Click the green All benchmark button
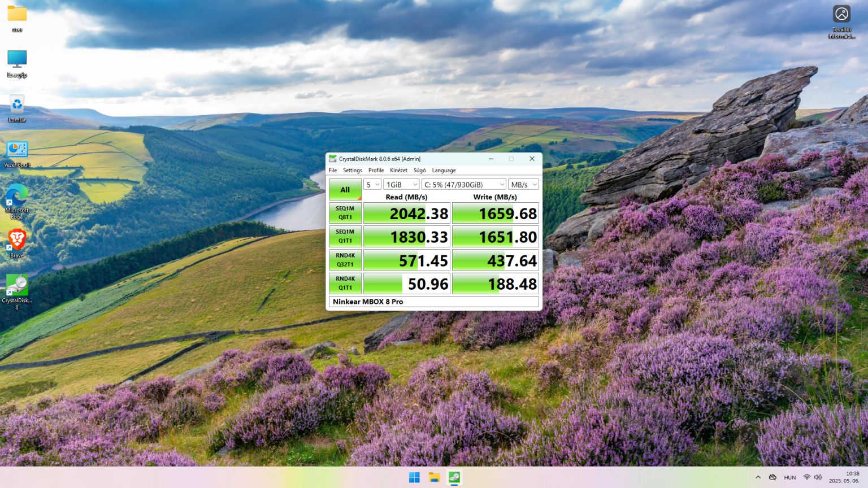Image resolution: width=868 pixels, height=488 pixels. coord(345,190)
